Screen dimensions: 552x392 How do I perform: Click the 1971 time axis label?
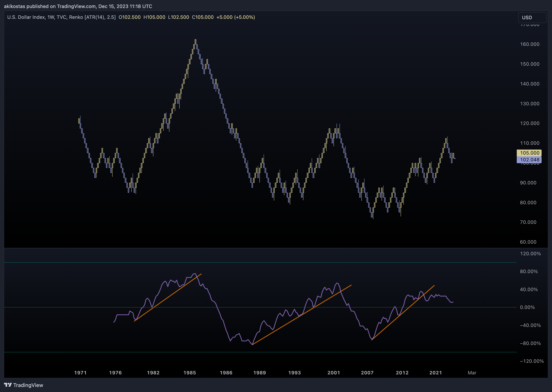click(x=80, y=373)
